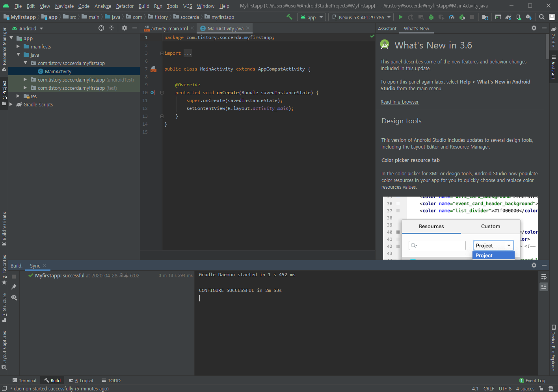Open Build panel gear settings

(534, 265)
